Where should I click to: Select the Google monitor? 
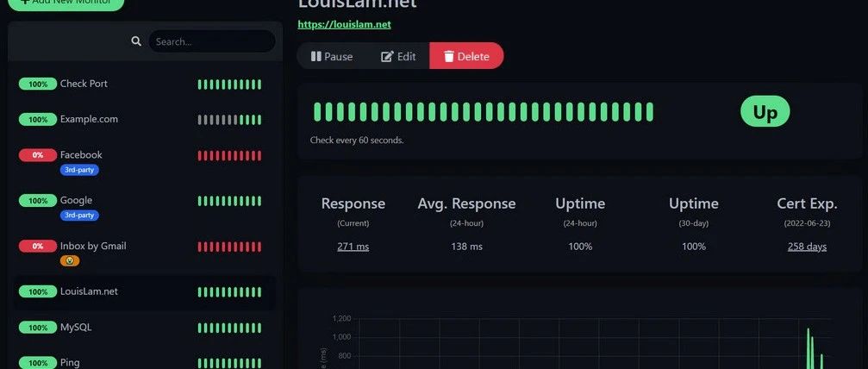point(145,207)
